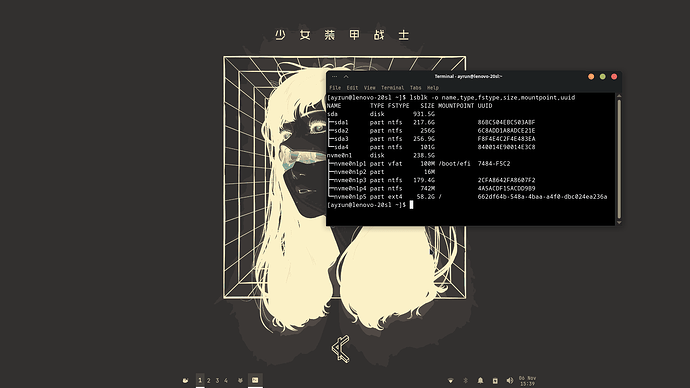
Task: Open the Wi-Fi network indicator
Action: click(x=450, y=381)
